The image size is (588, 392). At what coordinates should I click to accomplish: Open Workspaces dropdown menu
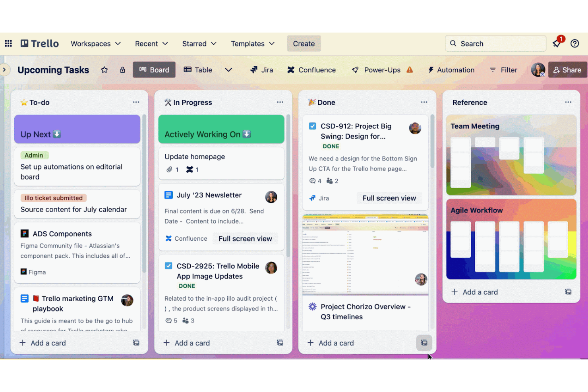pos(96,44)
